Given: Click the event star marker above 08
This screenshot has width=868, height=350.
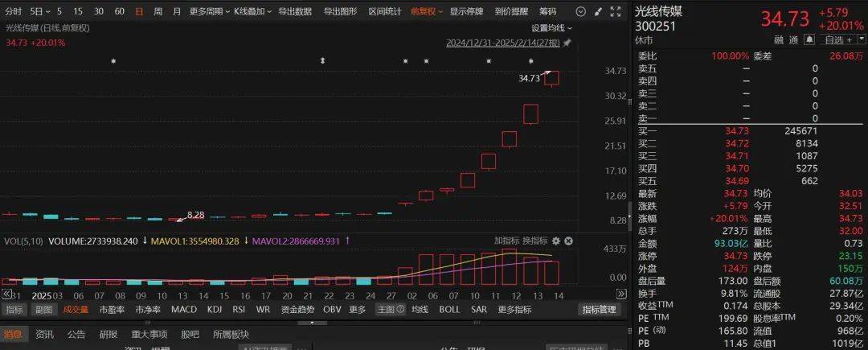Looking at the screenshot, I should [113, 61].
